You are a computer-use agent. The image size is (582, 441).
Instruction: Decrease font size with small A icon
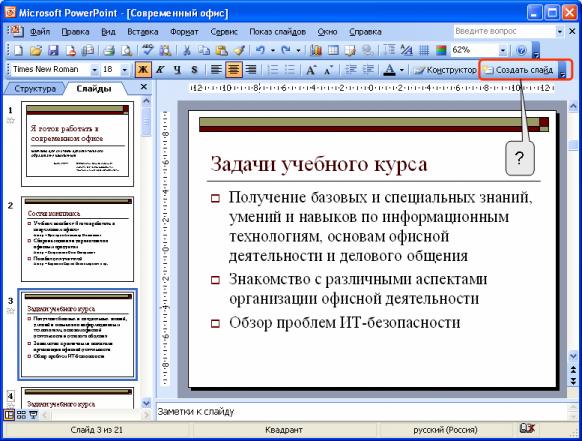point(328,70)
